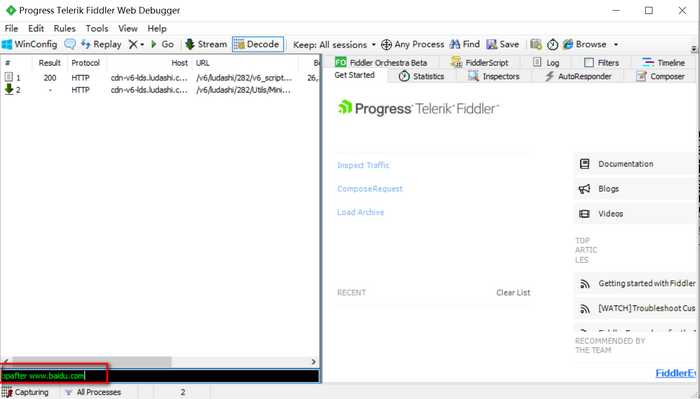Open the Composer tab
The width and height of the screenshot is (700, 399).
pos(660,76)
